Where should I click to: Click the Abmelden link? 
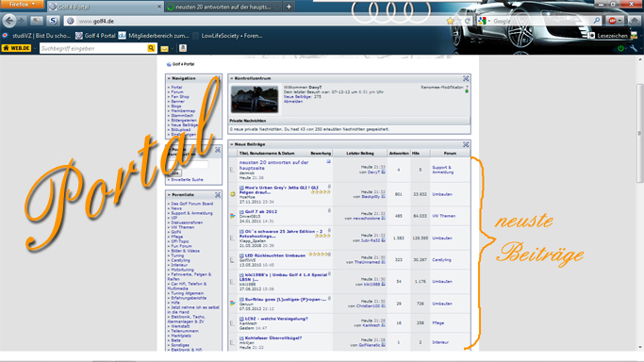(293, 102)
